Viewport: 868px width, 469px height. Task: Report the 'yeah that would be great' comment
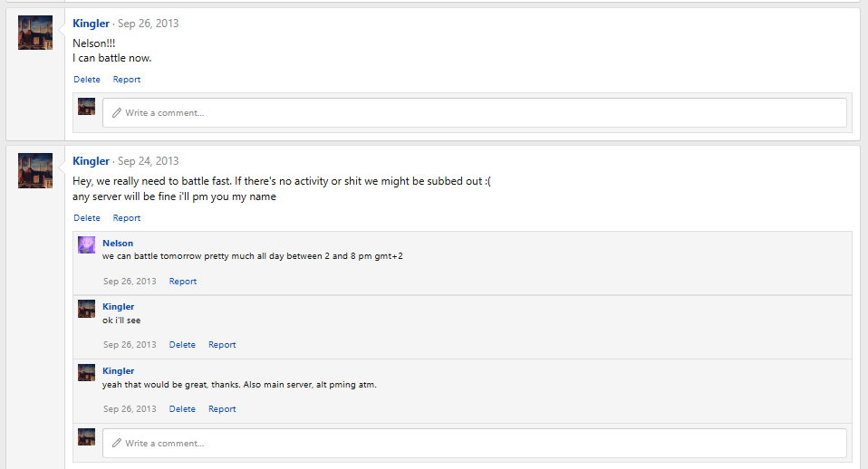222,409
